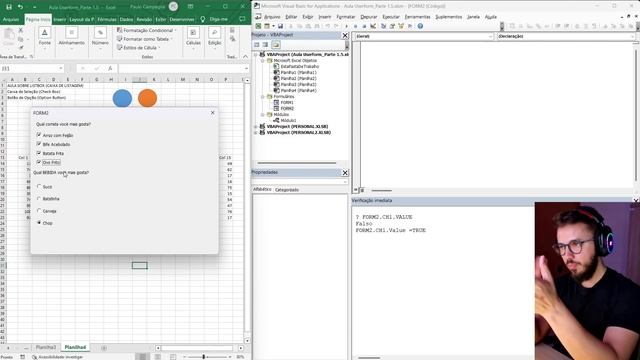Screen dimensions: 640x360
Task: Close the Projeto - VBAProject panel
Action: (345, 36)
